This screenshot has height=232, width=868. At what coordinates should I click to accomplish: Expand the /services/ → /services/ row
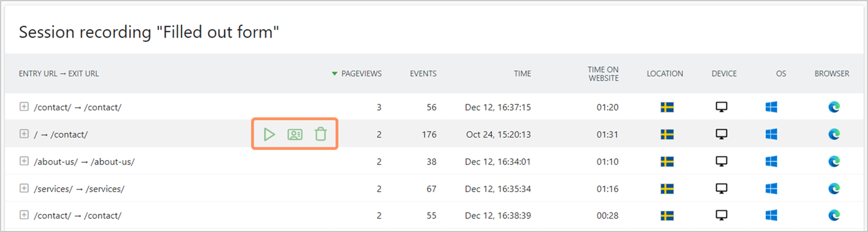[x=24, y=188]
